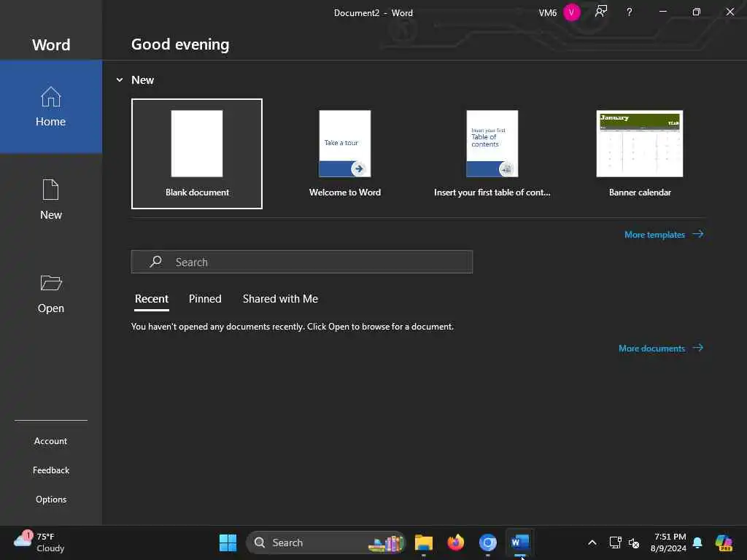This screenshot has height=560, width=747.
Task: Open the notifications bell icon
Action: pos(697,542)
